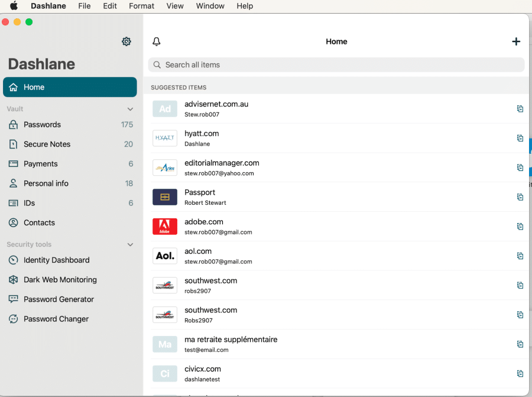The height and width of the screenshot is (397, 532).
Task: Open IDs section
Action: pyautogui.click(x=70, y=203)
